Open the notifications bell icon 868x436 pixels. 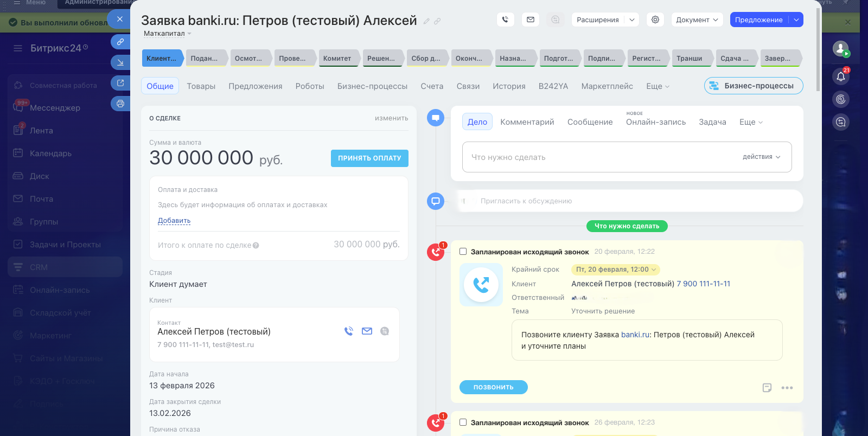click(840, 76)
